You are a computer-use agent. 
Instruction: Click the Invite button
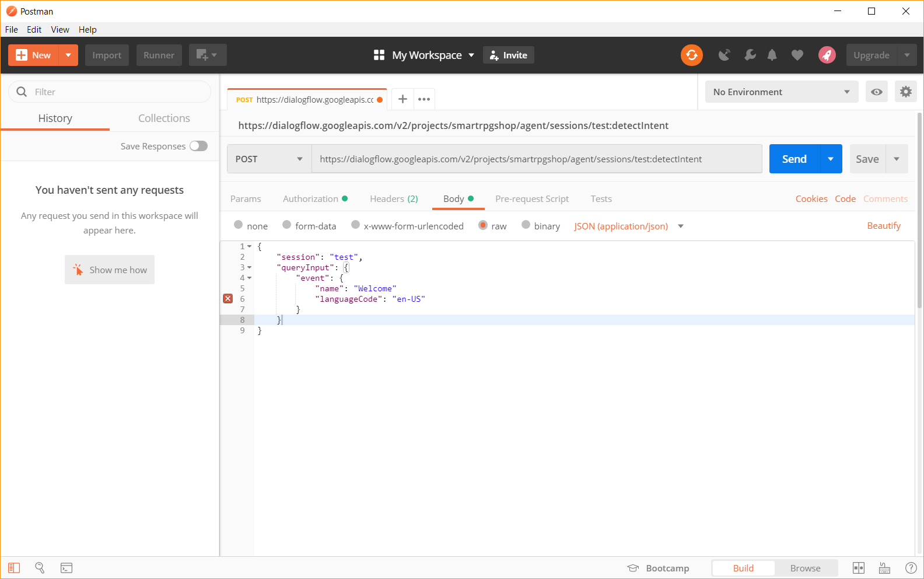509,55
